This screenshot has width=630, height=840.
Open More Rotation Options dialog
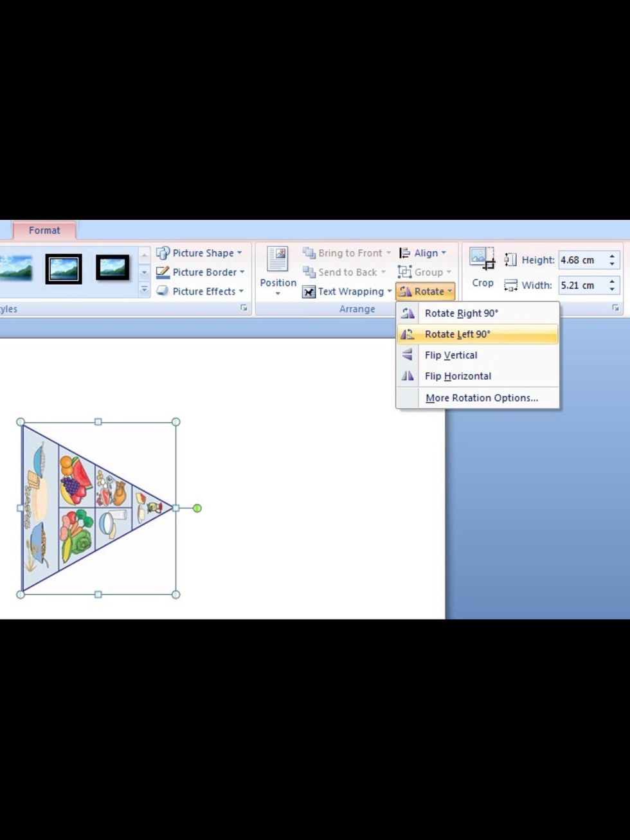[x=482, y=398]
